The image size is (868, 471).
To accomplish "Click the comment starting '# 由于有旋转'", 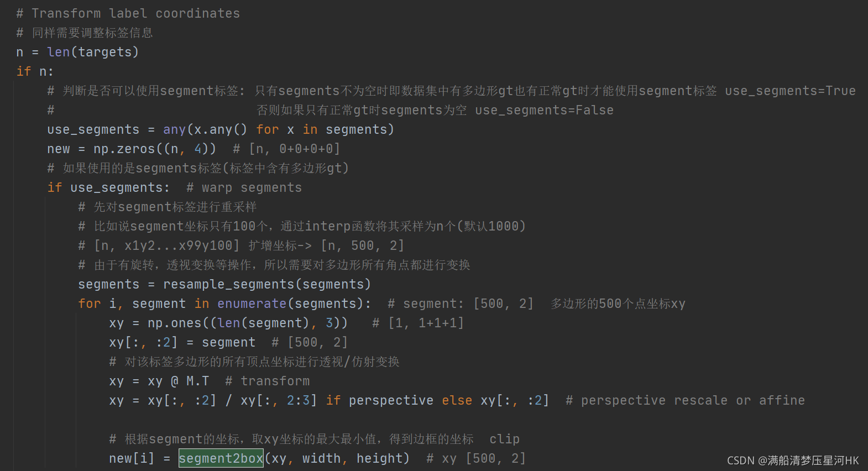I will 274,265.
